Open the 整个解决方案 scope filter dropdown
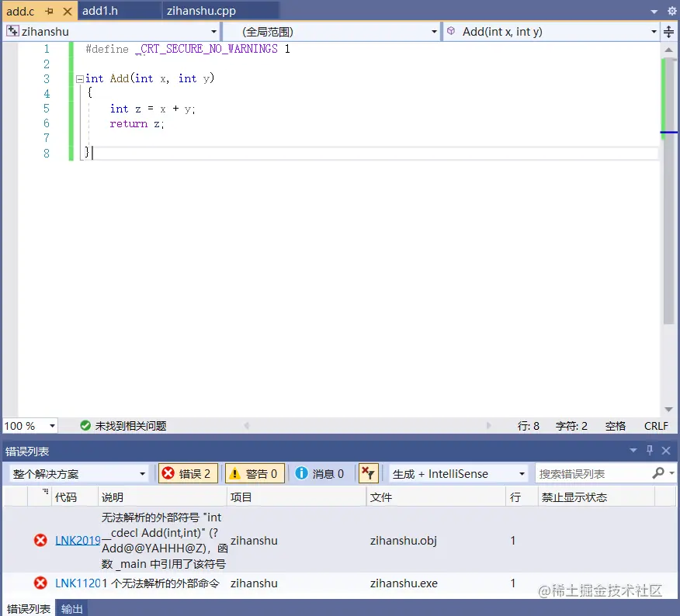680x616 pixels. tap(79, 474)
